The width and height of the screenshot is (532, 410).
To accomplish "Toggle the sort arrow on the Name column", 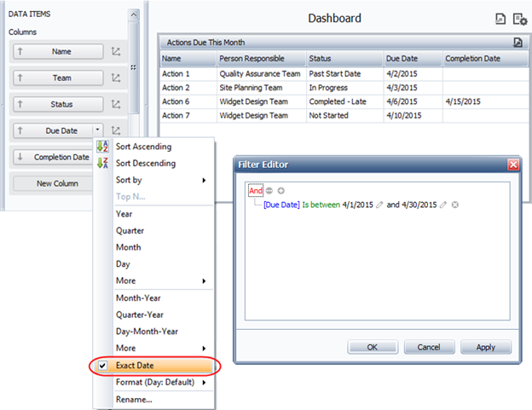I will click(20, 52).
